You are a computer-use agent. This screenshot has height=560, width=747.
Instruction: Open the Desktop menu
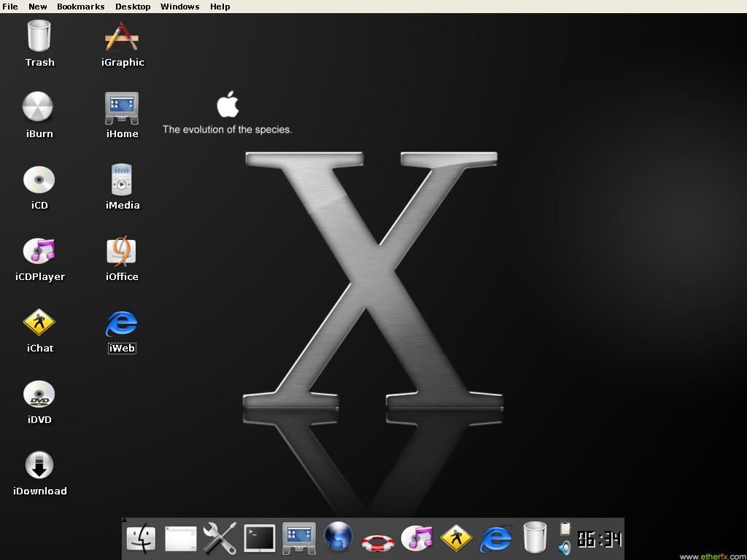coord(133,7)
